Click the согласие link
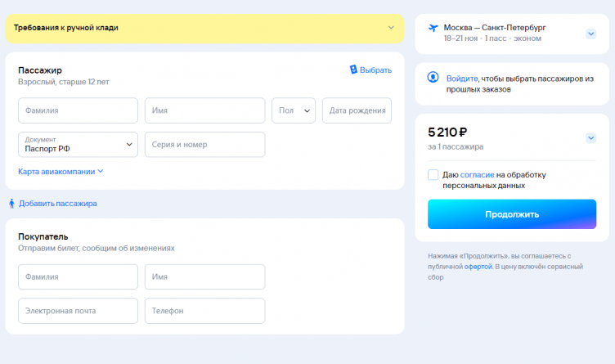This screenshot has height=364, width=615. (x=477, y=174)
